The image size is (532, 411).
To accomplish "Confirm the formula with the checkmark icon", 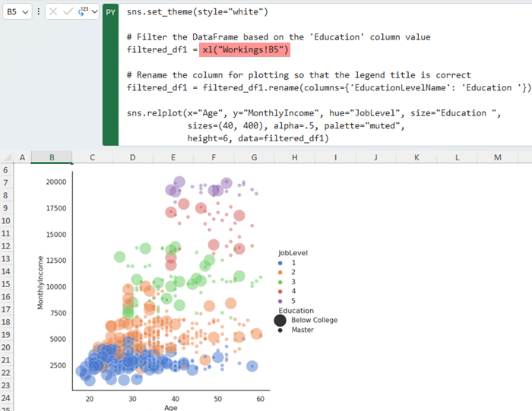I will click(68, 12).
